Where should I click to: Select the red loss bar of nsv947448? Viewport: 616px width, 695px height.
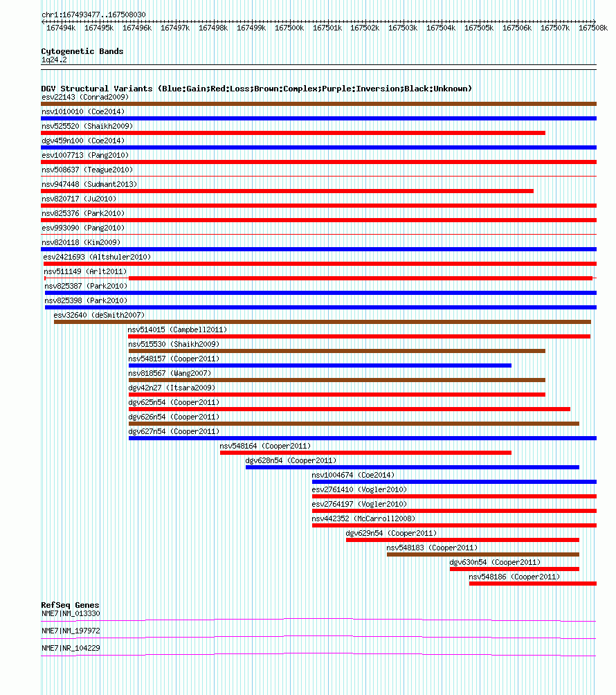[287, 191]
